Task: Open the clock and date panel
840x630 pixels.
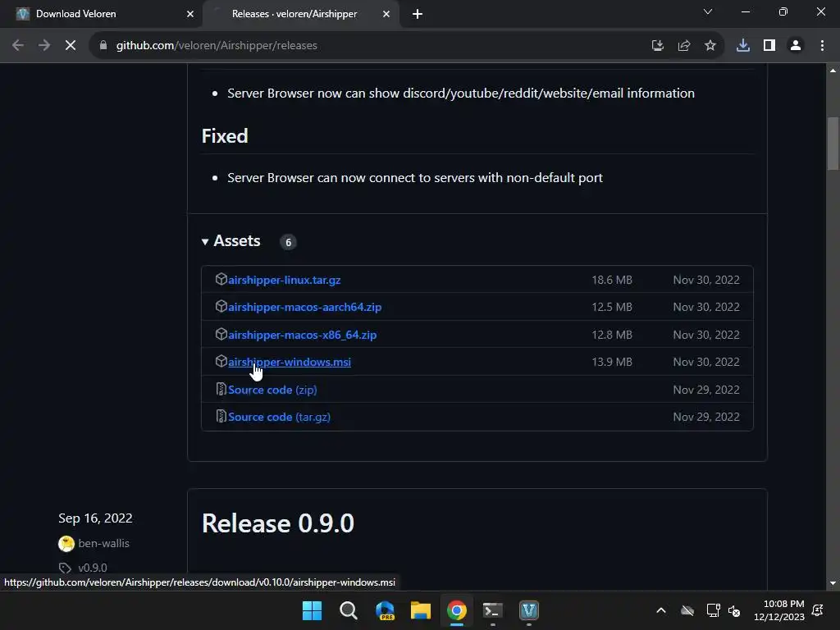Action: click(x=779, y=610)
